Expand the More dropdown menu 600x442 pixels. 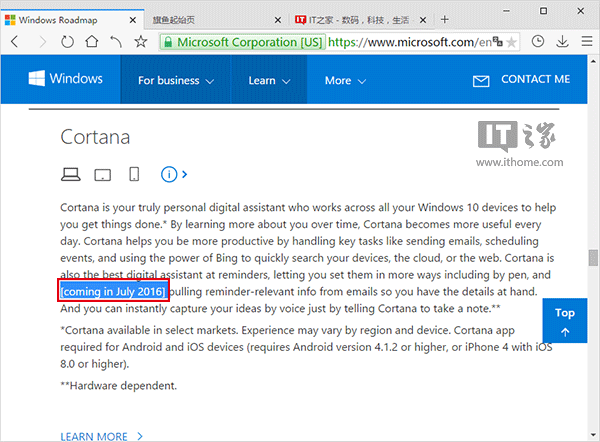345,80
